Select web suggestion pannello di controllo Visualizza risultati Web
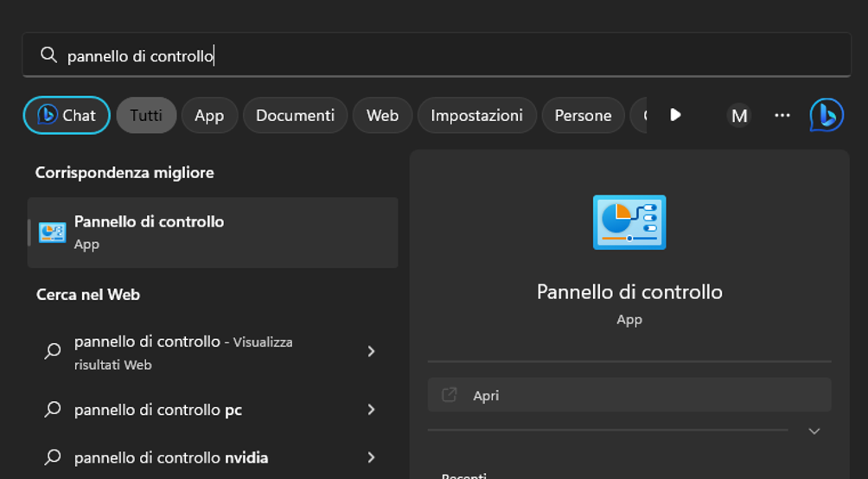The height and width of the screenshot is (479, 868). pos(213,352)
